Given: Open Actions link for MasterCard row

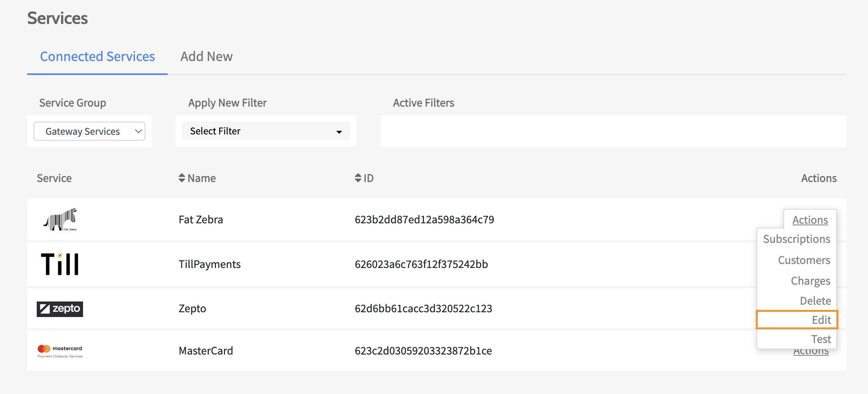Looking at the screenshot, I should click(811, 353).
